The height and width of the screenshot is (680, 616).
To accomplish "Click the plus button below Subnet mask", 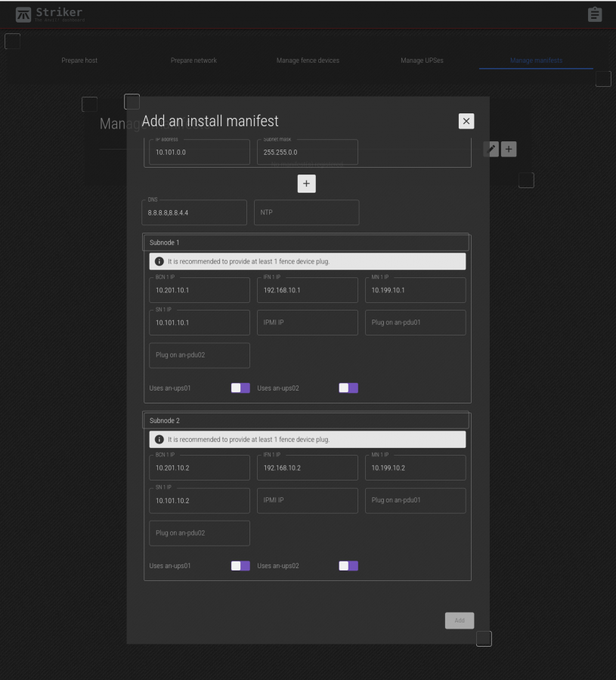I will [x=306, y=184].
